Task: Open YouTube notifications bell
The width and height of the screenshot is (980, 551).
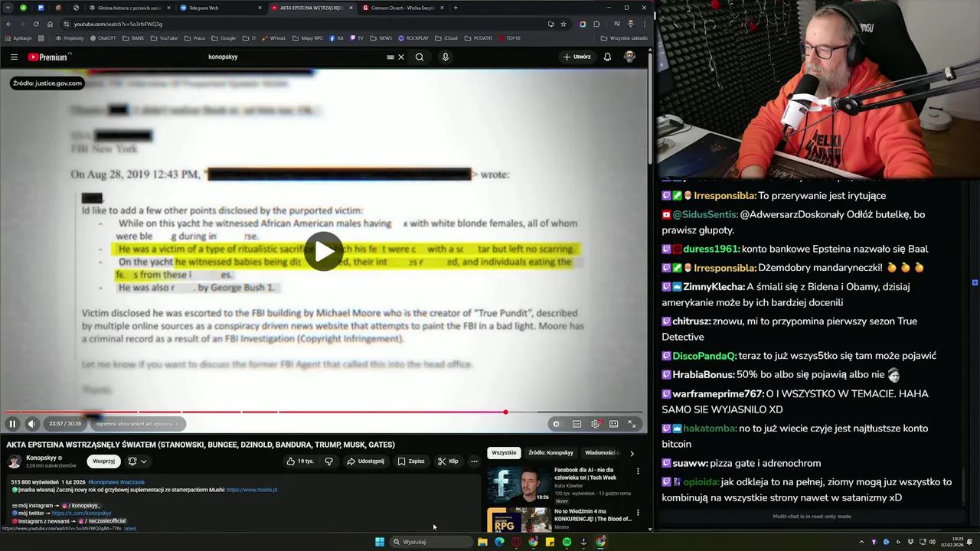Action: pyautogui.click(x=607, y=57)
